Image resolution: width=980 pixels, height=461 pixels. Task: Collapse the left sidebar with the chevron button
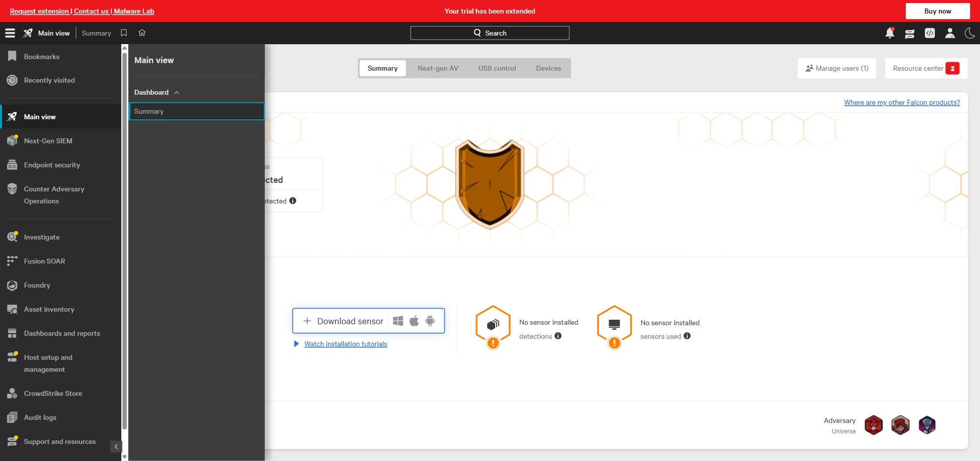click(x=116, y=446)
